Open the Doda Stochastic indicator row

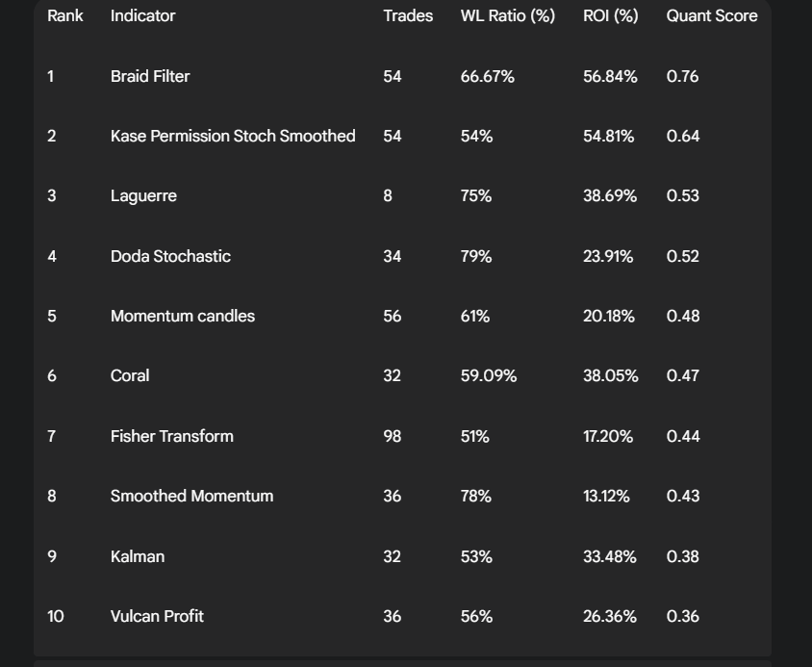[170, 256]
